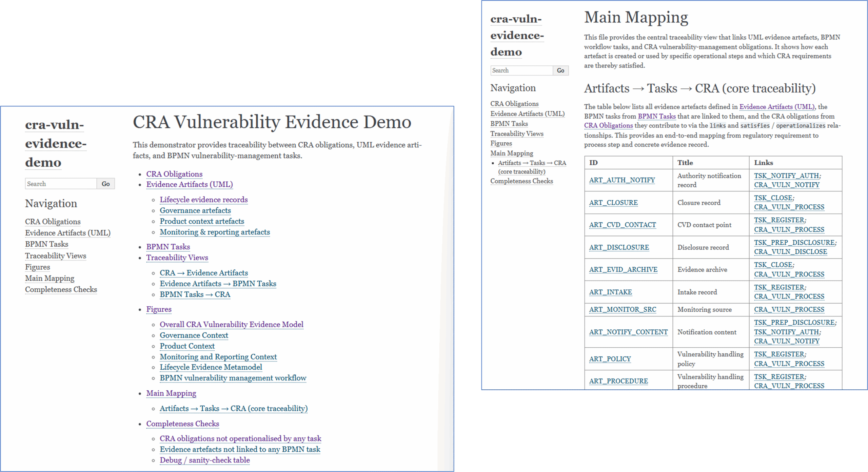Click the Evidence Artifacts (UML) link in the table intro paragraph

point(777,107)
